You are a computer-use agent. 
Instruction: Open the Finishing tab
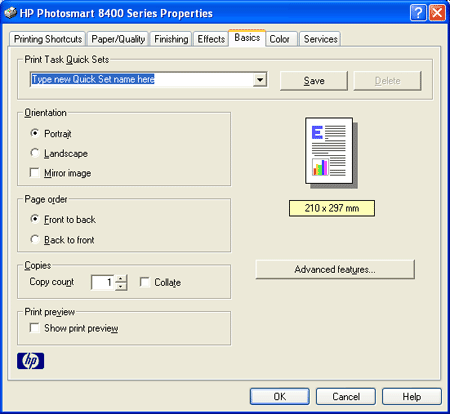point(171,39)
